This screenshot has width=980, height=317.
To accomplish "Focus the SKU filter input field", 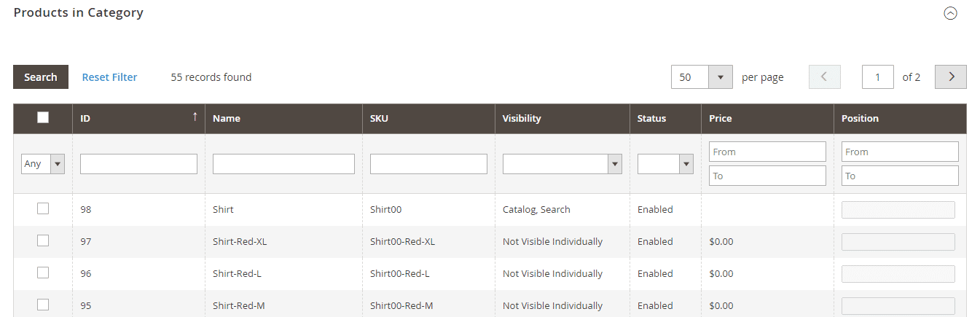I will pyautogui.click(x=428, y=164).
